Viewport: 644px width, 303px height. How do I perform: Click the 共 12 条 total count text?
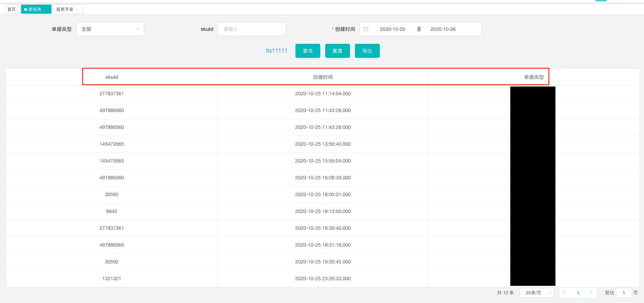[505, 293]
